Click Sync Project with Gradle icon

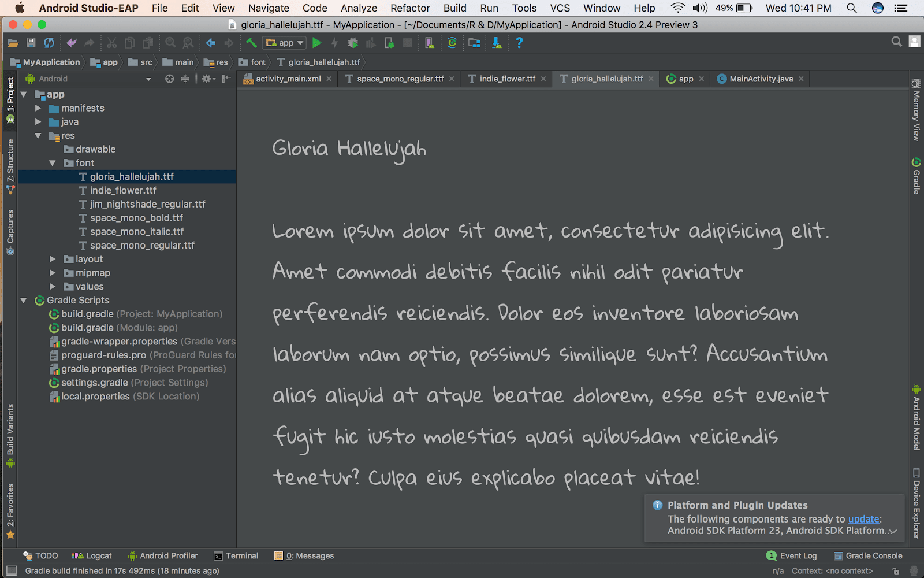[x=452, y=43]
